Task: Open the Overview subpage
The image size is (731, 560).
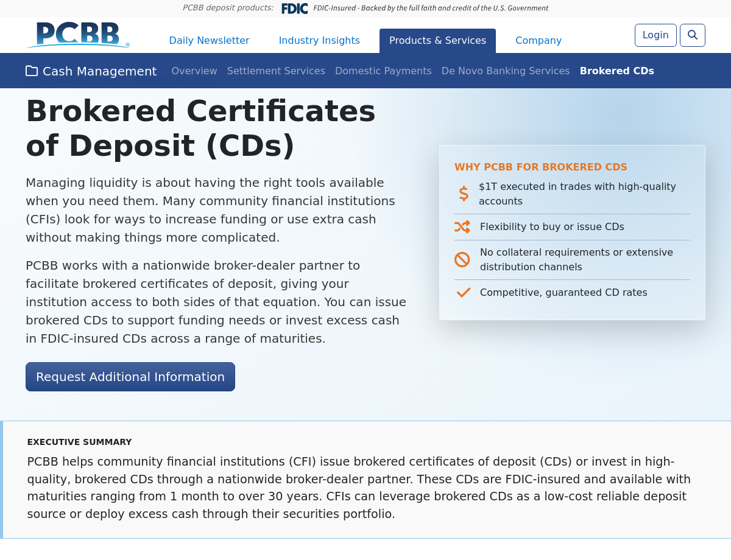Action: pos(194,71)
